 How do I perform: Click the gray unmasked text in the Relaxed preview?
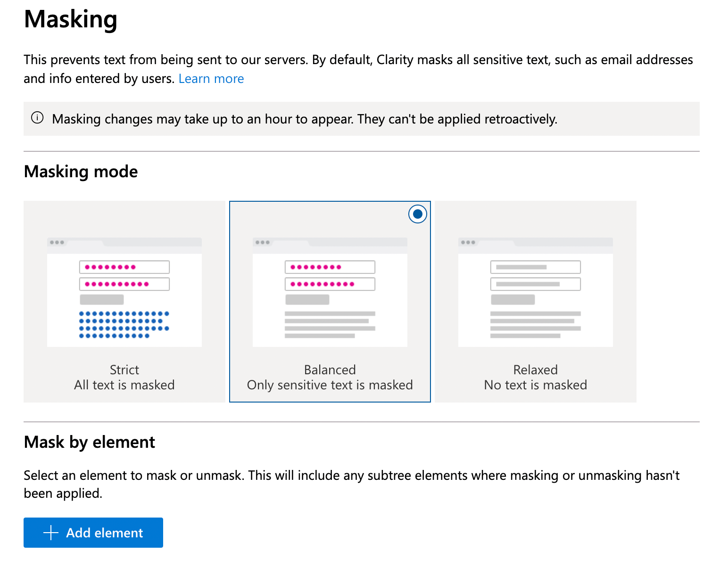[x=535, y=324]
